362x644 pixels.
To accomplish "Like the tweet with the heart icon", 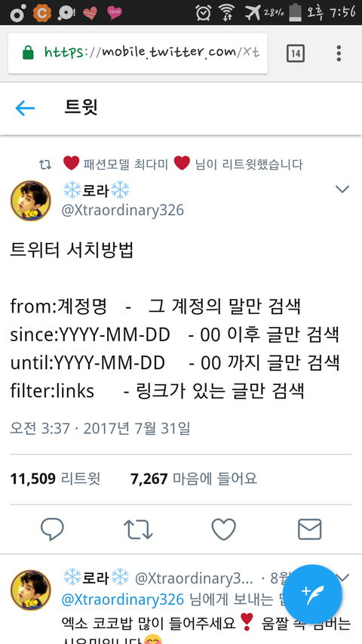I will coord(224,529).
